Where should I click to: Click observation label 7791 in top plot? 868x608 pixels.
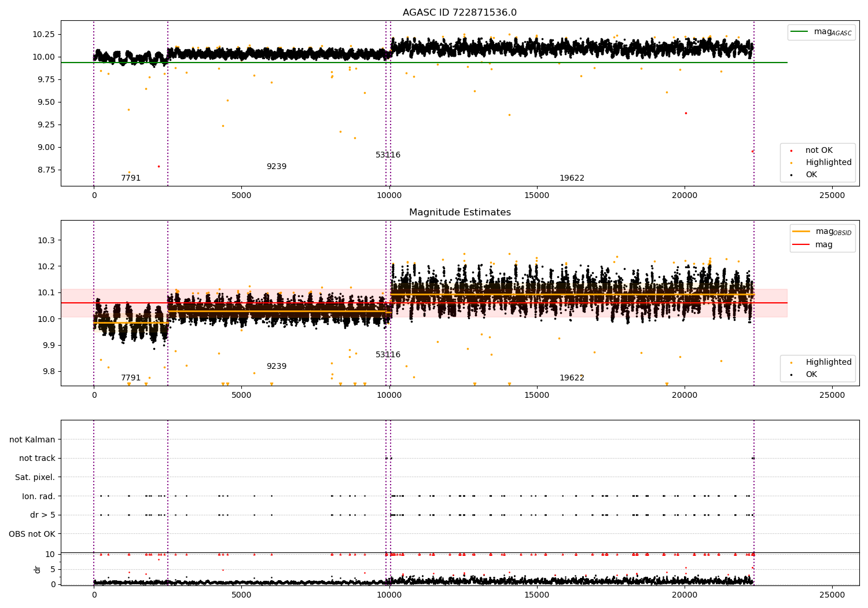[131, 178]
